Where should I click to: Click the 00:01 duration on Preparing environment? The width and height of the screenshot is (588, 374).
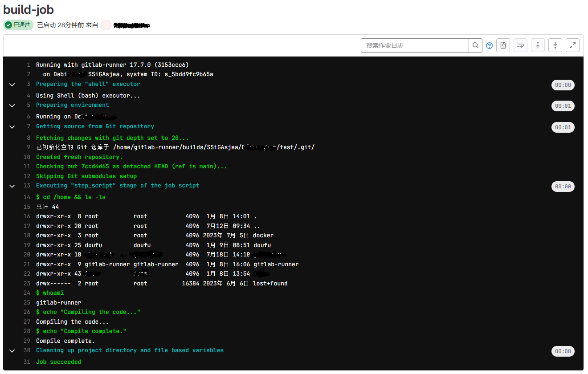563,106
